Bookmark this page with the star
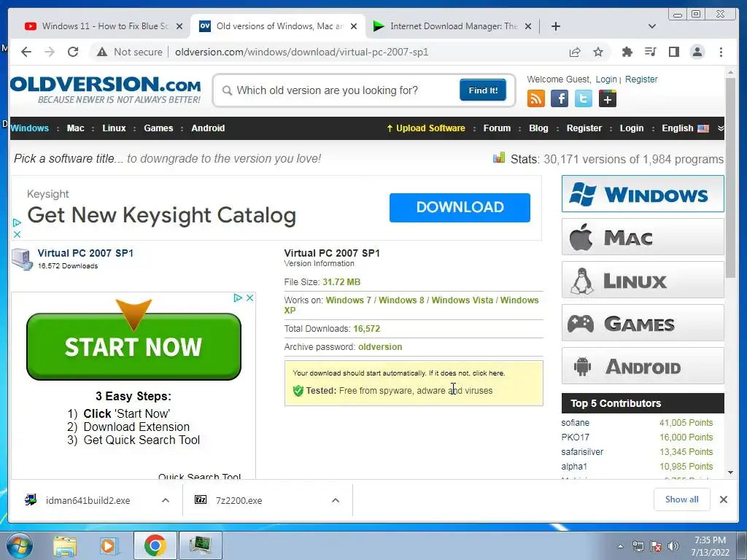 coord(598,52)
